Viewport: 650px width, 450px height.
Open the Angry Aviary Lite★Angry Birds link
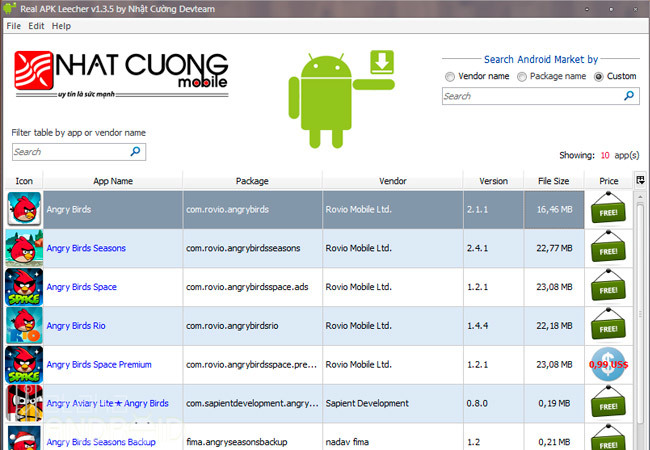coord(107,403)
